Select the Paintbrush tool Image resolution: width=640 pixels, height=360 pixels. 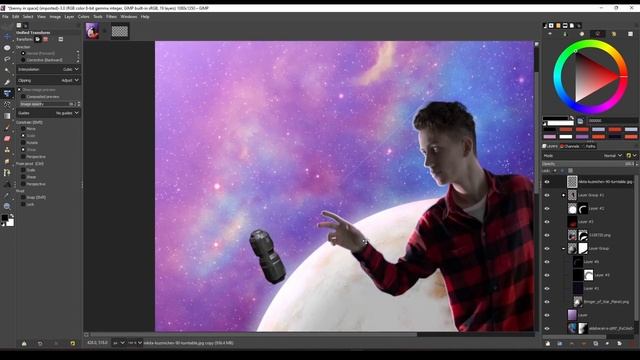[x=7, y=127]
